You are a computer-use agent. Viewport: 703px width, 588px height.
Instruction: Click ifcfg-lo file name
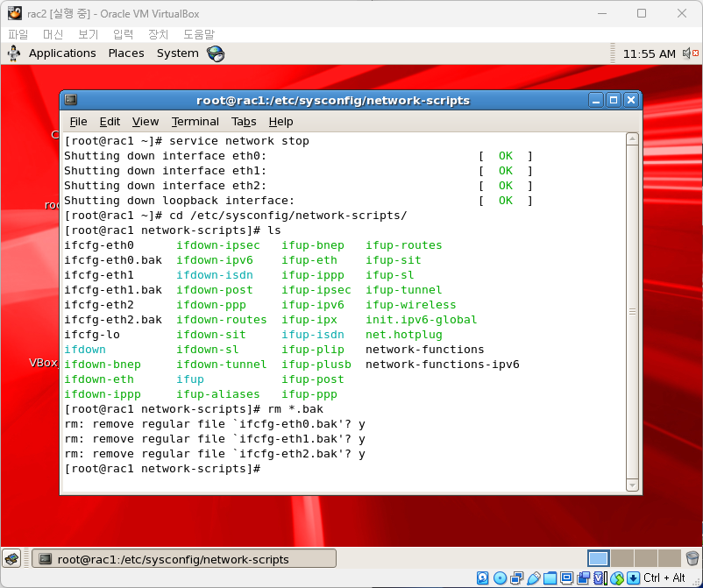coord(92,335)
